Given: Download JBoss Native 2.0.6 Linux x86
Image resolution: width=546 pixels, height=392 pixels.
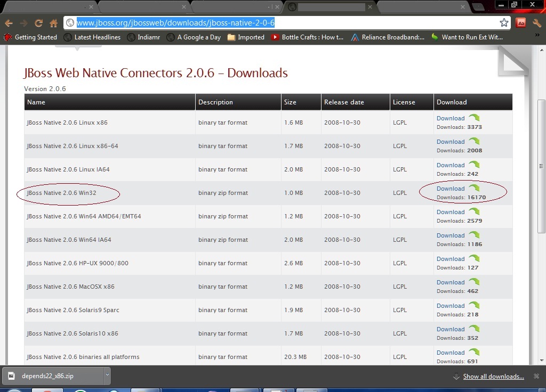Looking at the screenshot, I should pos(451,118).
